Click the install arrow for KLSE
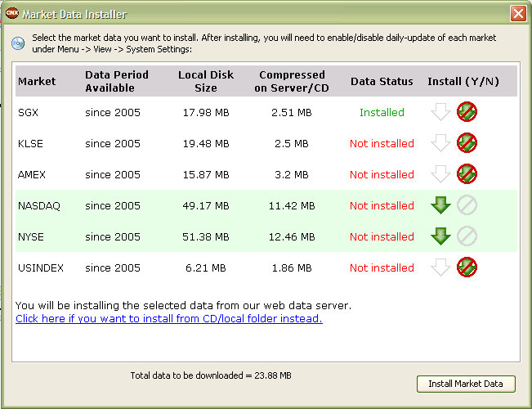 pos(441,143)
